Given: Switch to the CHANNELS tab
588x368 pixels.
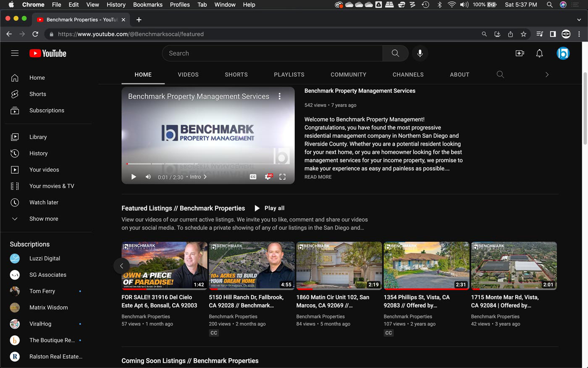Looking at the screenshot, I should tap(408, 74).
